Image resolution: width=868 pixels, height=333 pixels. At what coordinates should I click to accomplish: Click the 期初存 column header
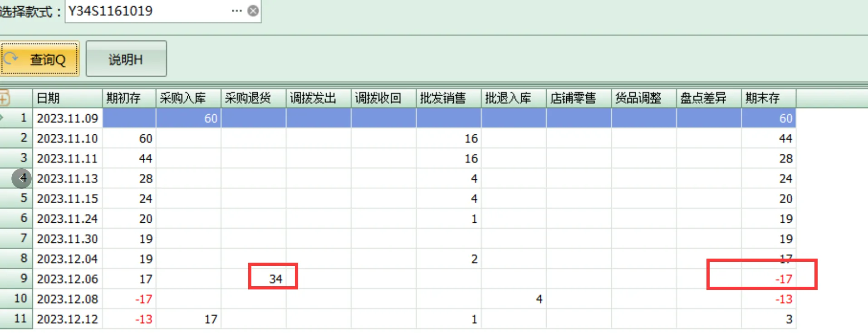(x=129, y=98)
